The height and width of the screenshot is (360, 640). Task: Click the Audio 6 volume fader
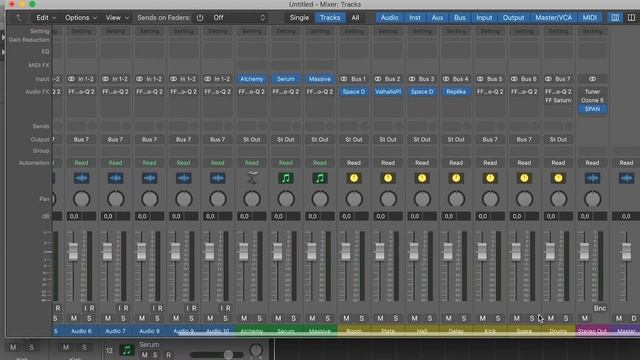click(x=73, y=251)
